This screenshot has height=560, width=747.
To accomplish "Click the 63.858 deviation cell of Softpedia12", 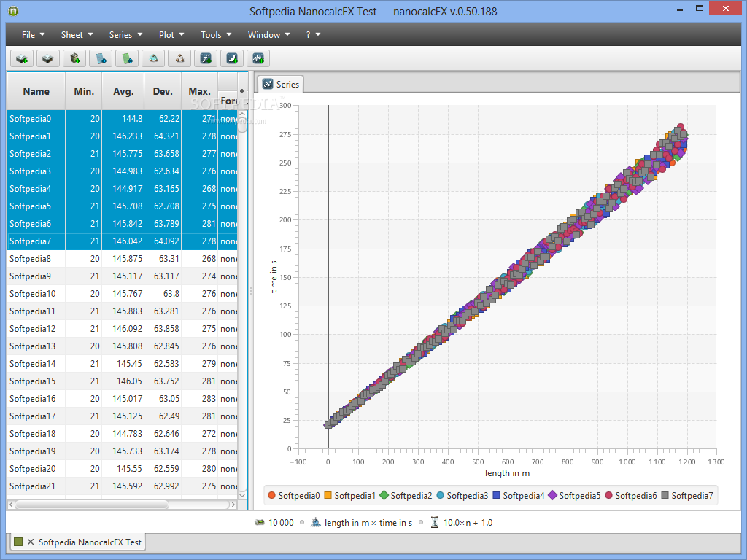I will pyautogui.click(x=163, y=329).
